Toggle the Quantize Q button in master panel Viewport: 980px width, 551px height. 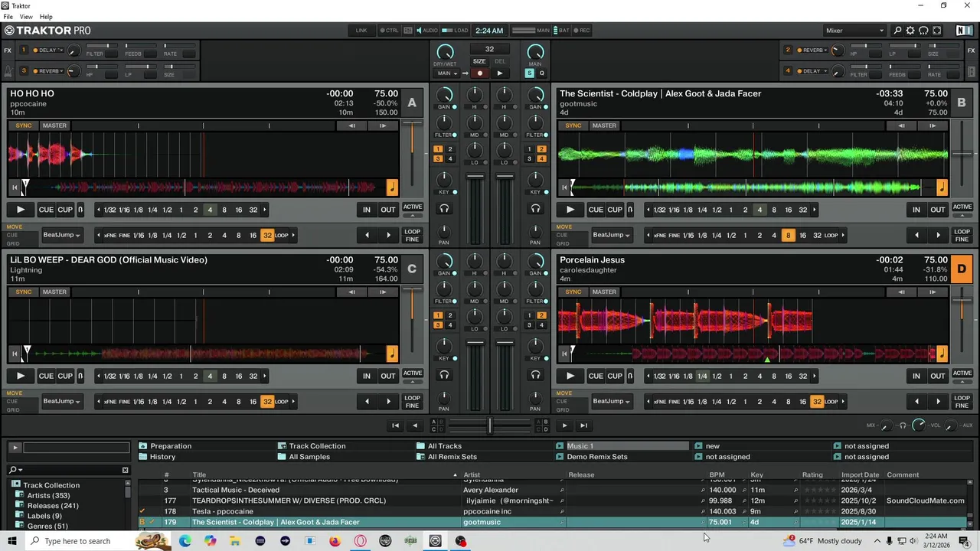click(541, 73)
